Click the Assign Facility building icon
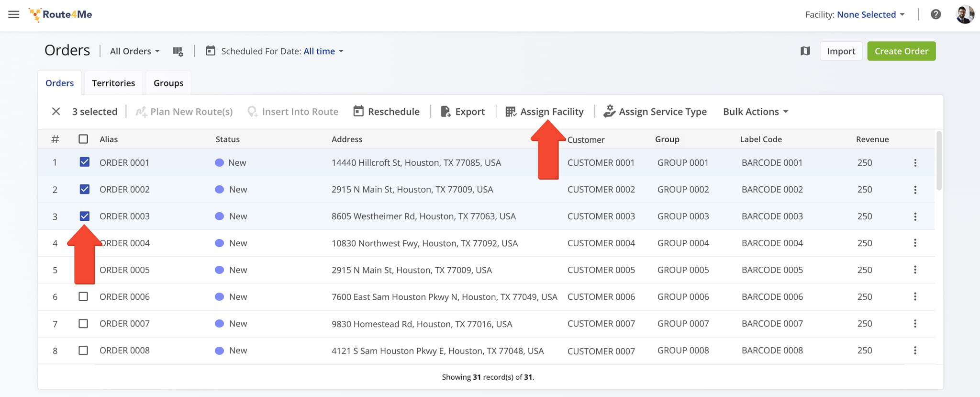 511,112
